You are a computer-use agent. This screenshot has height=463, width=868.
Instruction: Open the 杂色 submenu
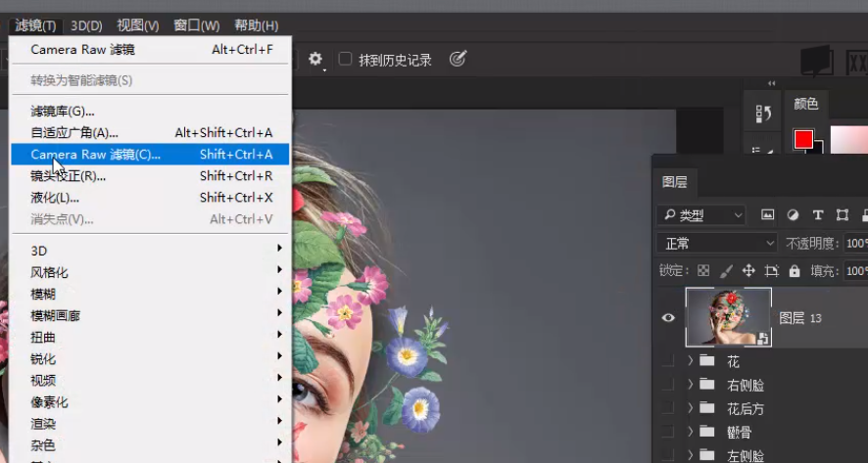coord(150,444)
